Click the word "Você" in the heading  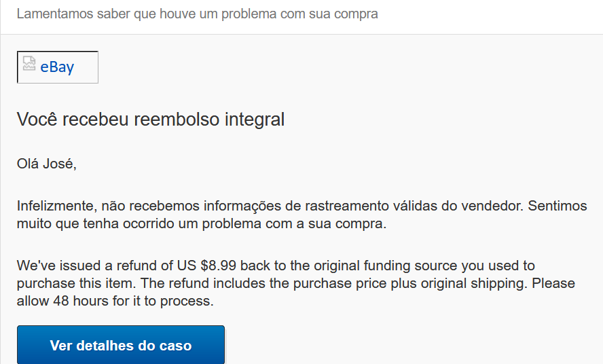click(x=37, y=120)
